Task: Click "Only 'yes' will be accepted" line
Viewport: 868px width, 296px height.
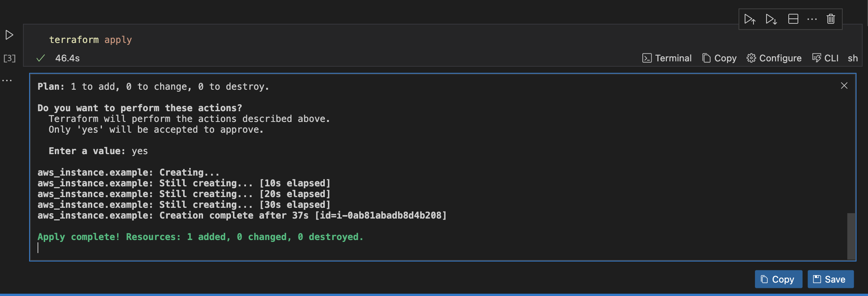Action: tap(156, 130)
